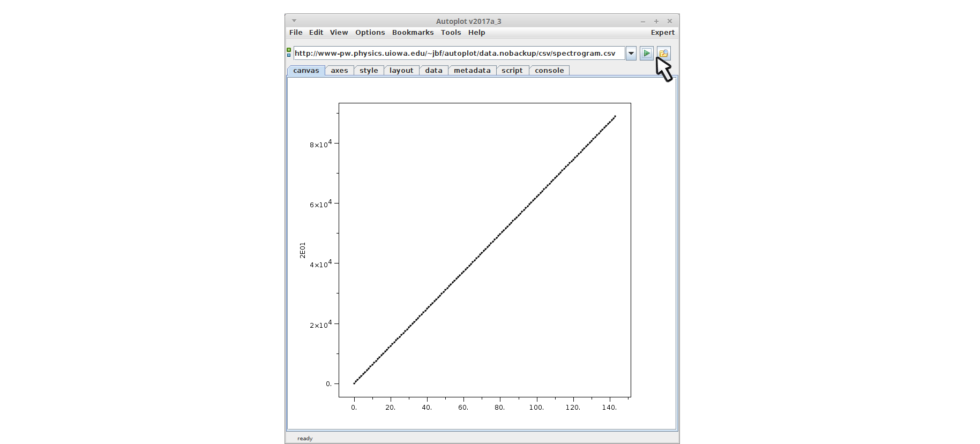Open the File menu
Screen dimensions: 980x444
click(296, 32)
